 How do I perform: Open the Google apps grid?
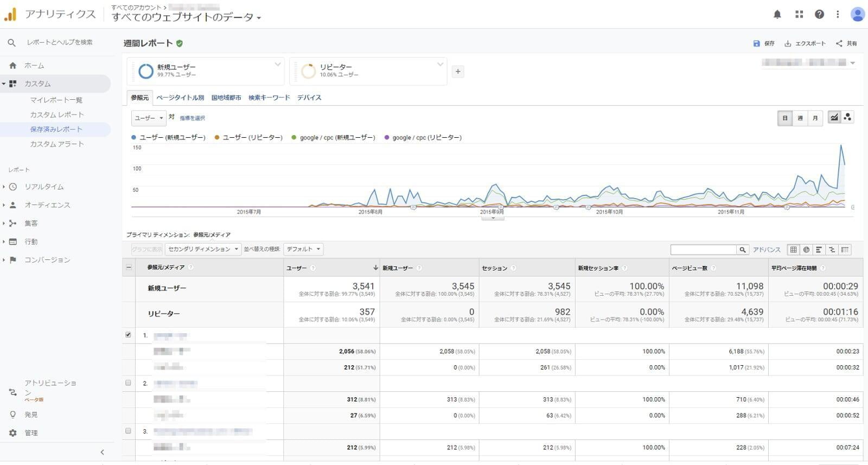click(799, 15)
